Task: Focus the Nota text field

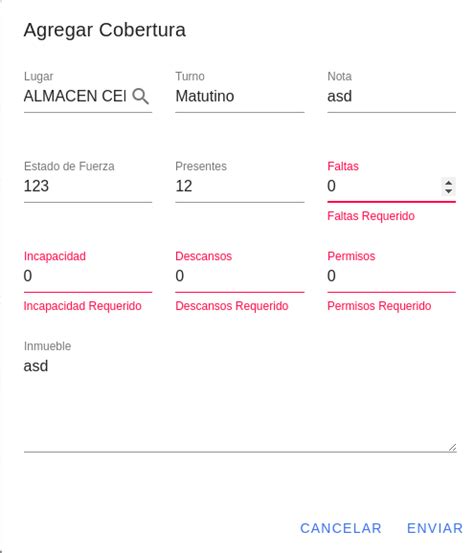Action: pos(391,96)
